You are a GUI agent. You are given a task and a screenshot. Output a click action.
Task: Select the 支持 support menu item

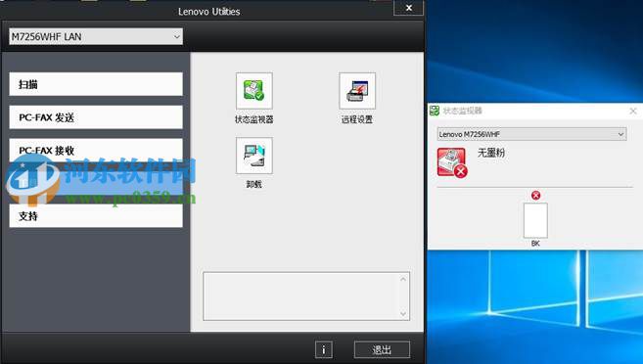click(96, 215)
